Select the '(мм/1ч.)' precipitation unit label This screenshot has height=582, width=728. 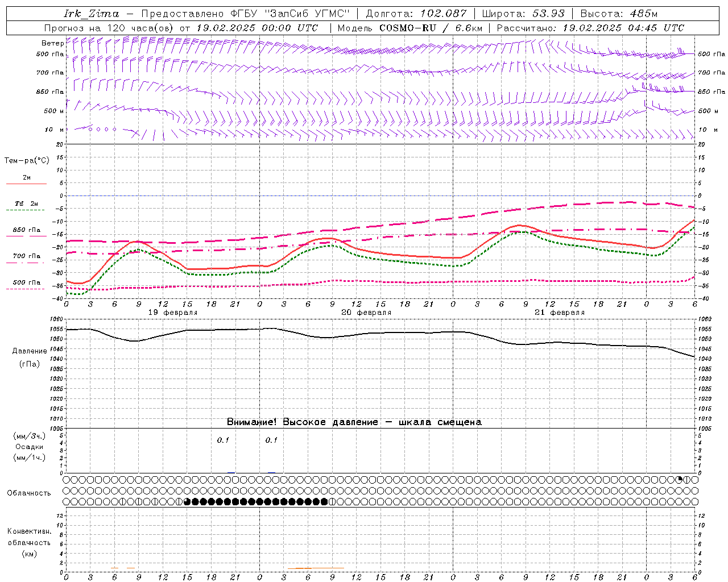(29, 458)
